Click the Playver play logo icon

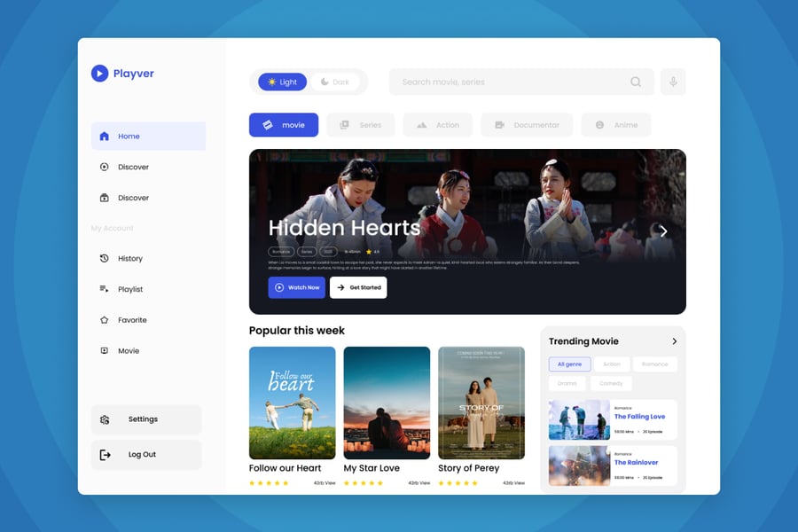click(99, 74)
